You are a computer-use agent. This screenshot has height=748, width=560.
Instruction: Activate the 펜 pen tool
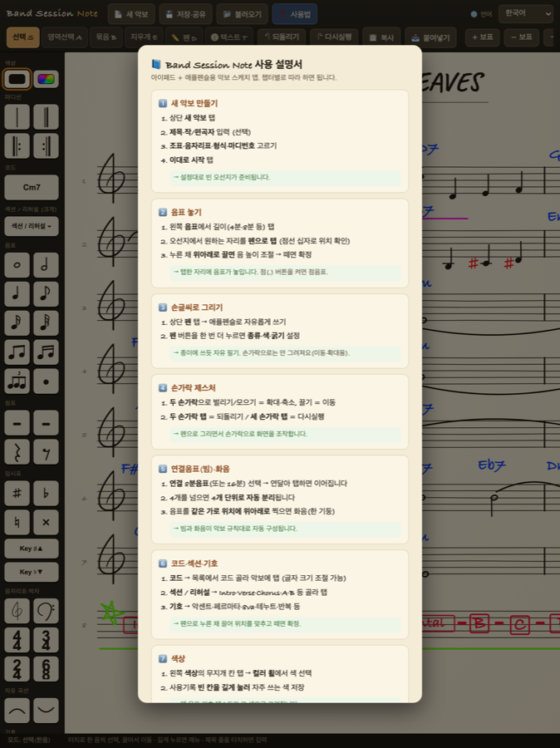tap(184, 37)
